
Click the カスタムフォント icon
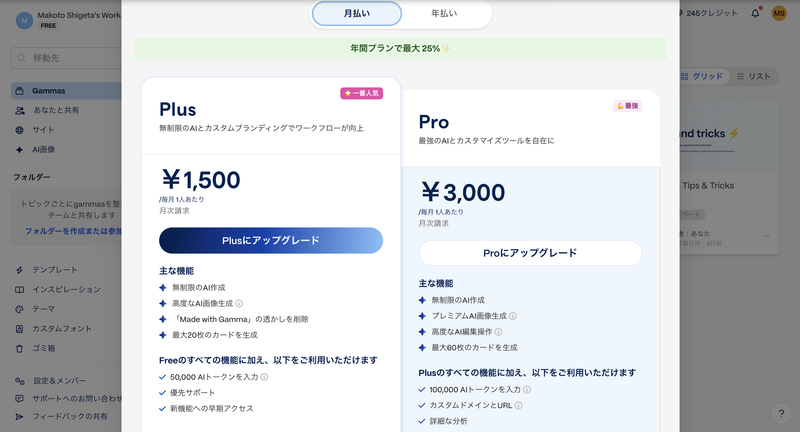pyautogui.click(x=19, y=329)
